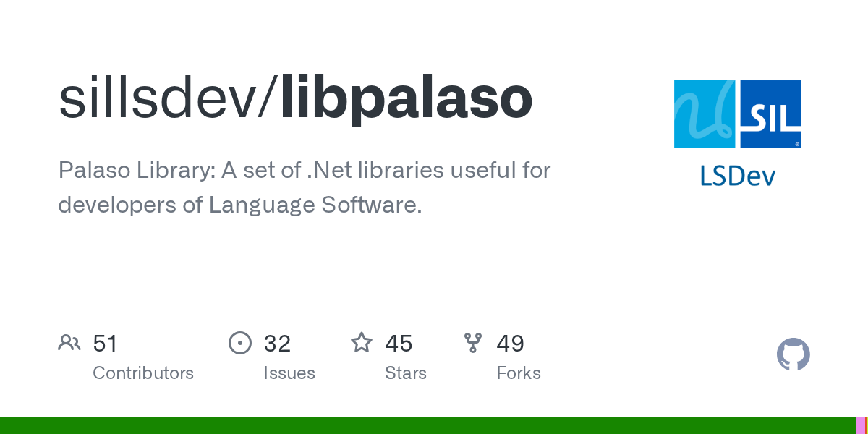Click the issue count 32
The height and width of the screenshot is (434, 868).
tap(277, 343)
